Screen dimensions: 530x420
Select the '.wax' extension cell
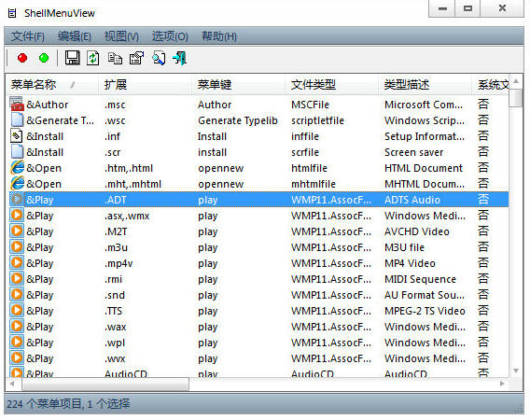pos(116,327)
